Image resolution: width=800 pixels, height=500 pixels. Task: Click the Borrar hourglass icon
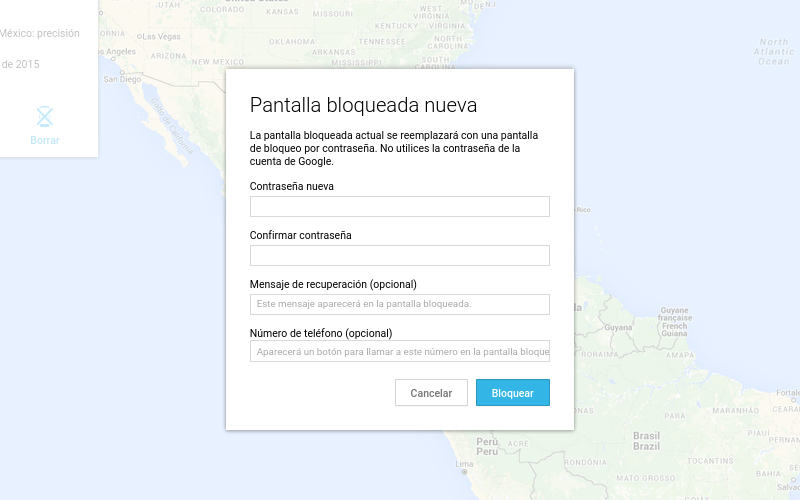pyautogui.click(x=45, y=116)
